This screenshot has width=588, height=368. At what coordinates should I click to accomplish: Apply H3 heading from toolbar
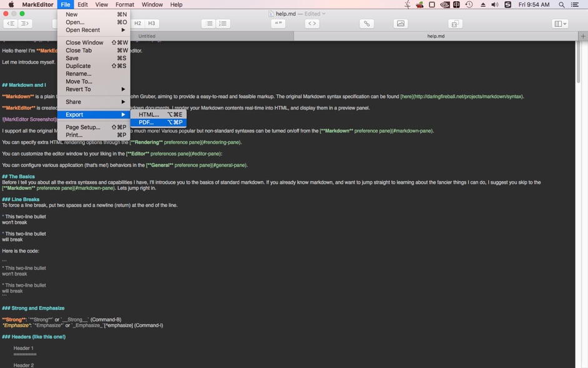tap(152, 24)
